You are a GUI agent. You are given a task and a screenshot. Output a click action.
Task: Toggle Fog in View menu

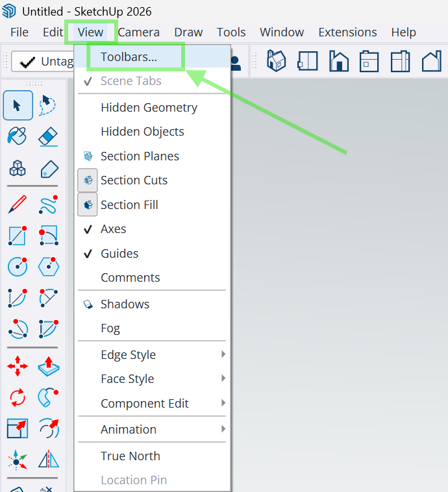153,328
